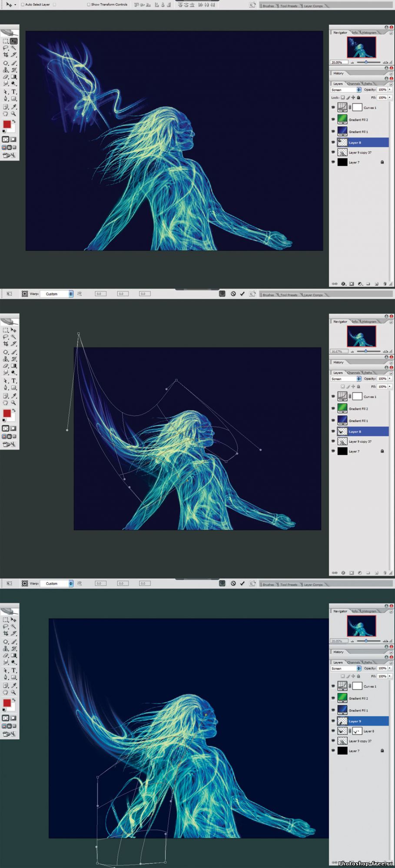Open the Histogram tab in the middle Navigator panel
The image size is (395, 868).
tap(369, 322)
